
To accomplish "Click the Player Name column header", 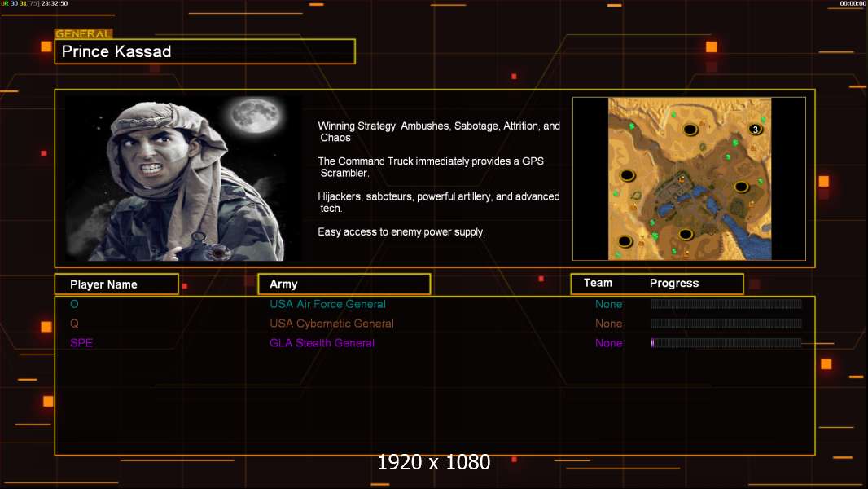I will pos(116,284).
